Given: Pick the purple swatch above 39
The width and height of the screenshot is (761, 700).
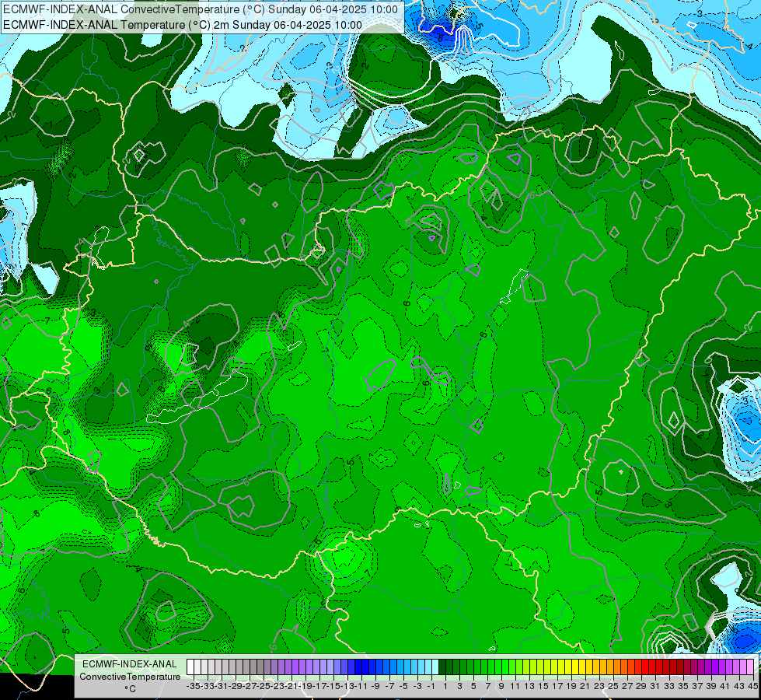Looking at the screenshot, I should 707,667.
